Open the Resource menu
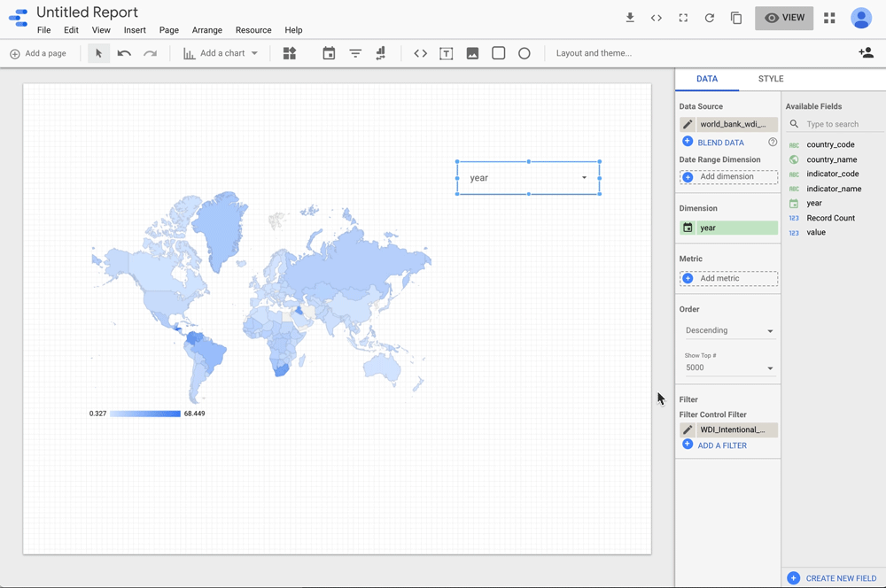Image resolution: width=886 pixels, height=588 pixels. (x=253, y=30)
